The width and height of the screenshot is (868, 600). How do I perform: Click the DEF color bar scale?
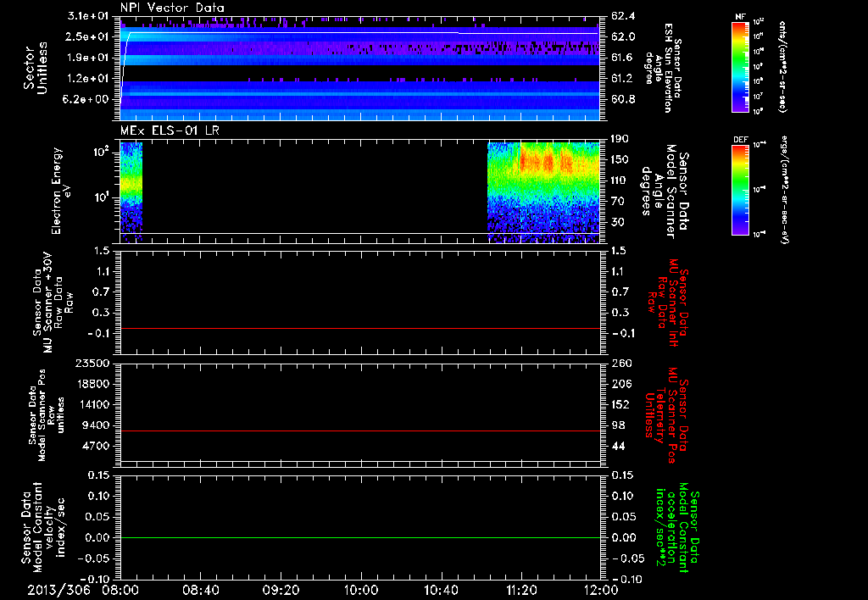tap(740, 190)
